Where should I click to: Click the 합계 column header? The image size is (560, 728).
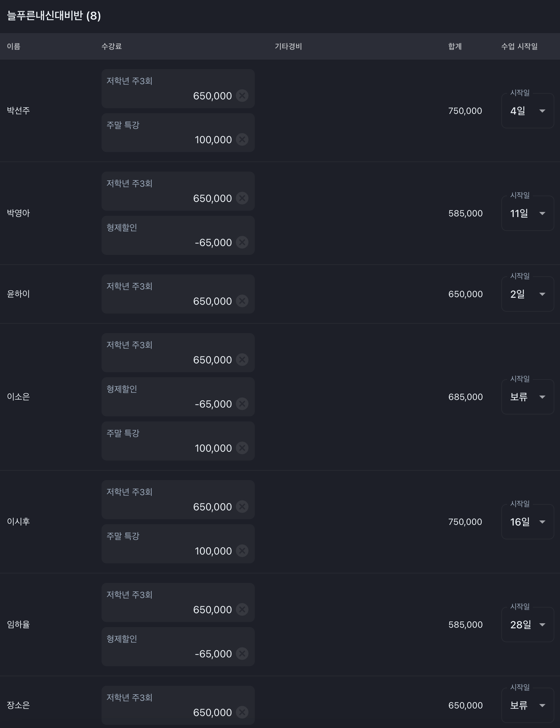coord(455,46)
